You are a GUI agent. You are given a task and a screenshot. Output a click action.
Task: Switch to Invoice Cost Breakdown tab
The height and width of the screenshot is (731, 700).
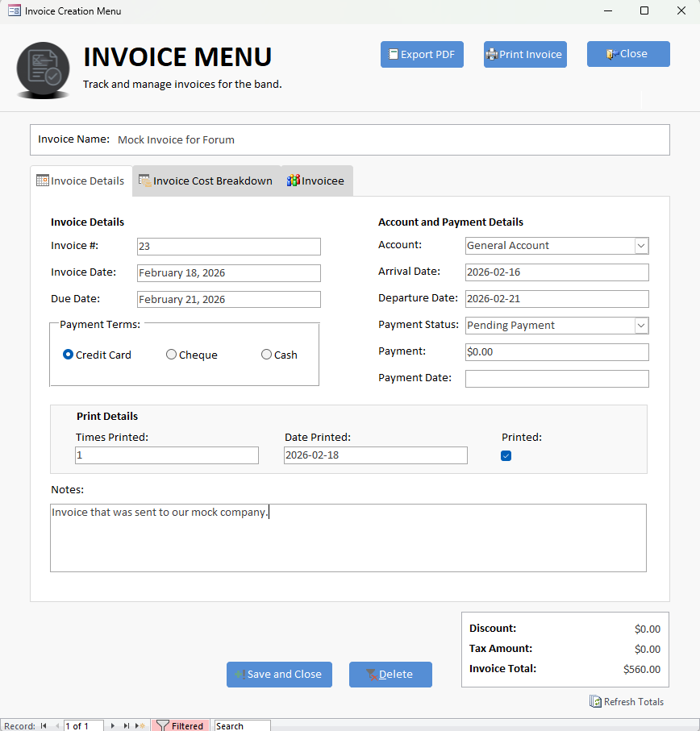(206, 181)
